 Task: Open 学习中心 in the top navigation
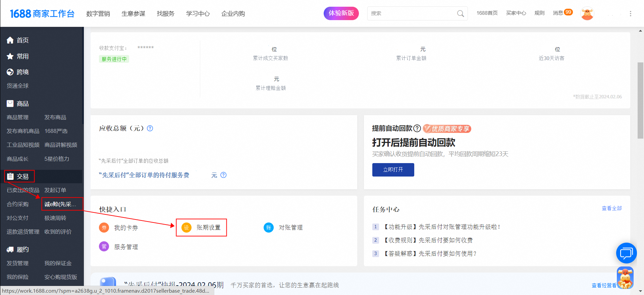[x=198, y=13]
